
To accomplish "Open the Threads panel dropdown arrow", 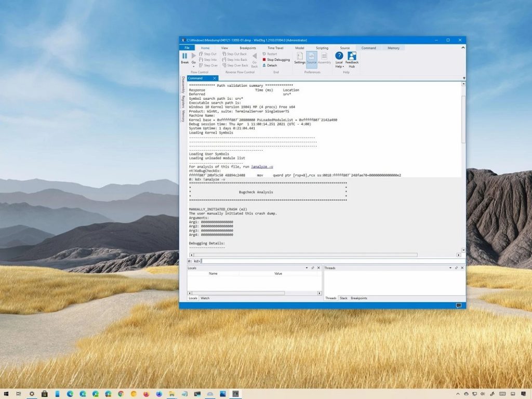I will pyautogui.click(x=450, y=268).
